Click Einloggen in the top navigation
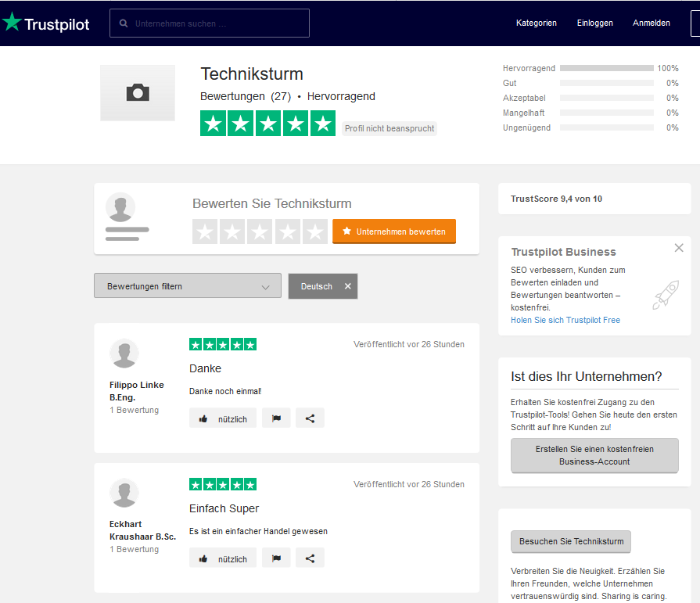Screen dimensions: 700x603 tap(594, 23)
